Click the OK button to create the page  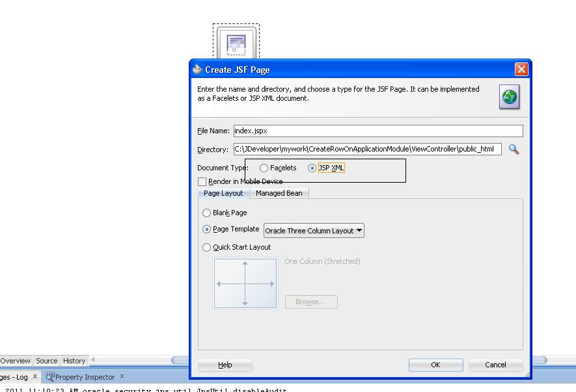pos(435,365)
